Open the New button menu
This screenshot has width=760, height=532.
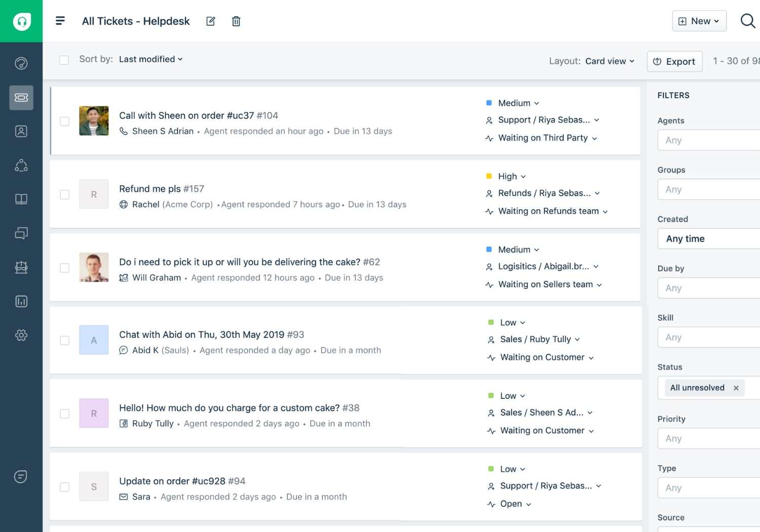[699, 21]
